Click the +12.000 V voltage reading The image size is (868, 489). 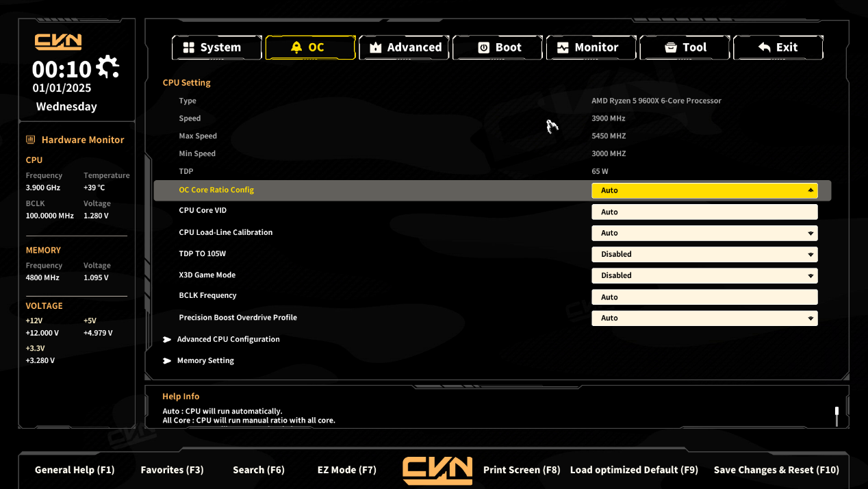[42, 333]
